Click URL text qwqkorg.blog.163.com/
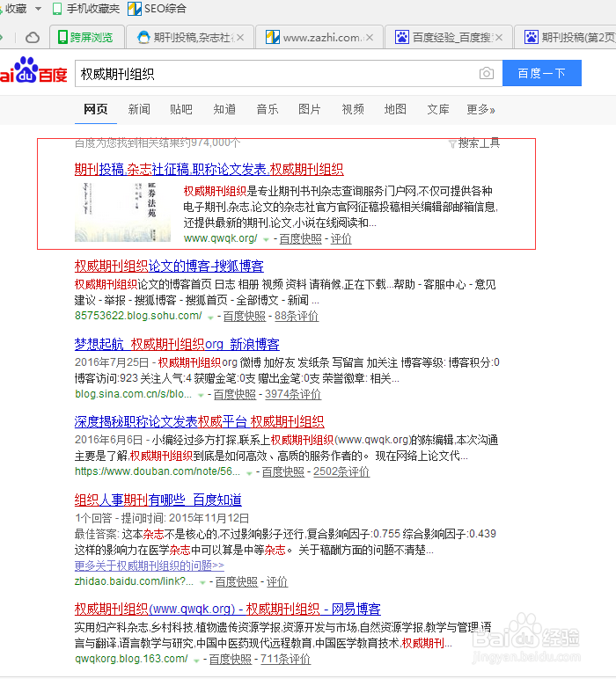The width and height of the screenshot is (616, 679). pos(131,659)
